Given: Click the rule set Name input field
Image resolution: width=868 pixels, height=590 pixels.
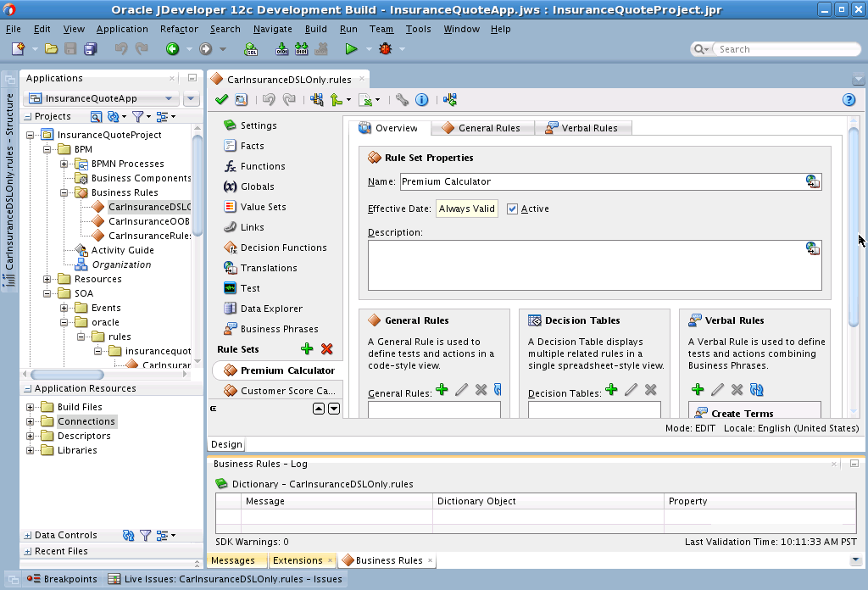Looking at the screenshot, I should tap(602, 181).
